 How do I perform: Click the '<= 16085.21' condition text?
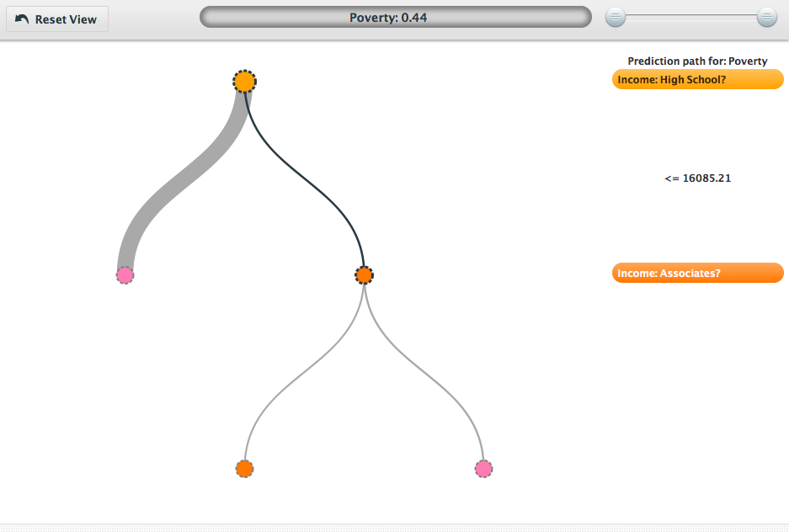point(697,178)
